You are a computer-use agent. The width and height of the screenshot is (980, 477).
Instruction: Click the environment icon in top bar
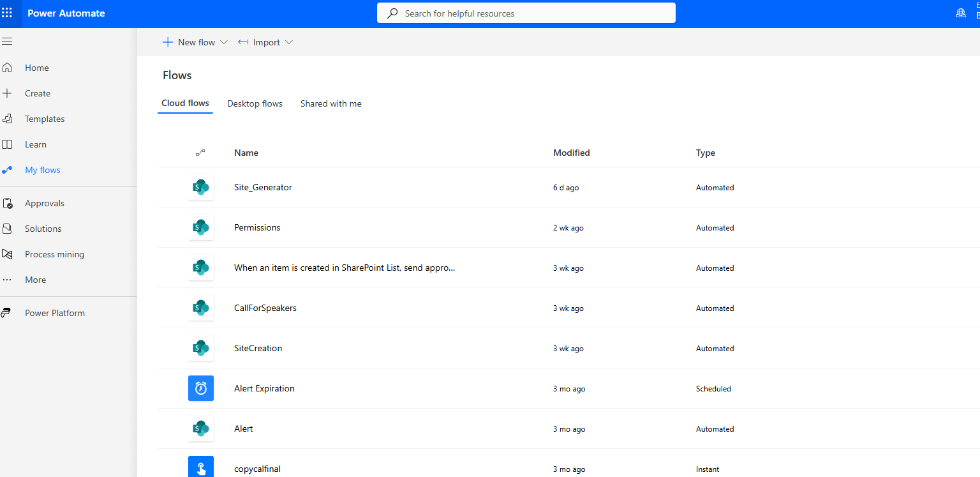coord(960,13)
